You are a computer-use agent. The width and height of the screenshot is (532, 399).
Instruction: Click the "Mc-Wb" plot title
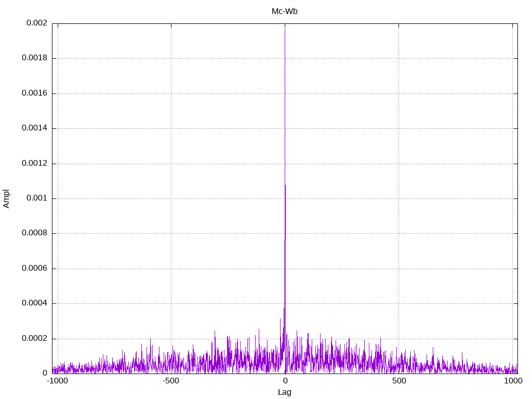tap(284, 11)
